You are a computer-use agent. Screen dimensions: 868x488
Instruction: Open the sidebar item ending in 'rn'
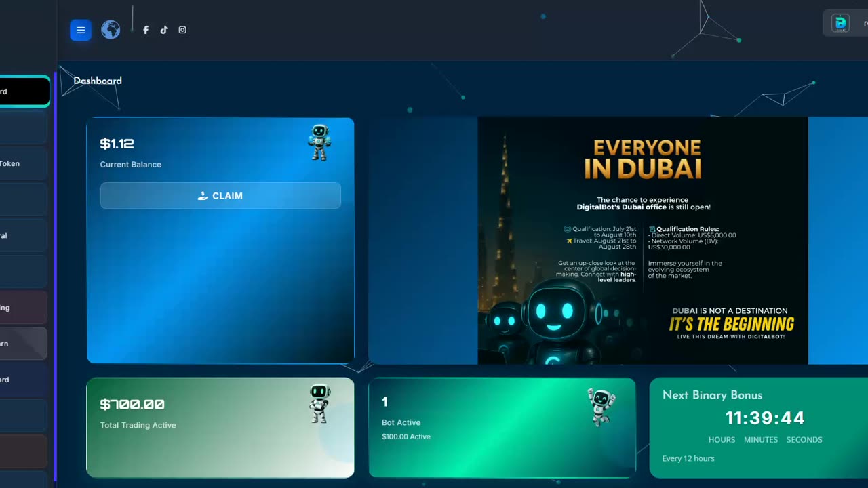pyautogui.click(x=24, y=344)
